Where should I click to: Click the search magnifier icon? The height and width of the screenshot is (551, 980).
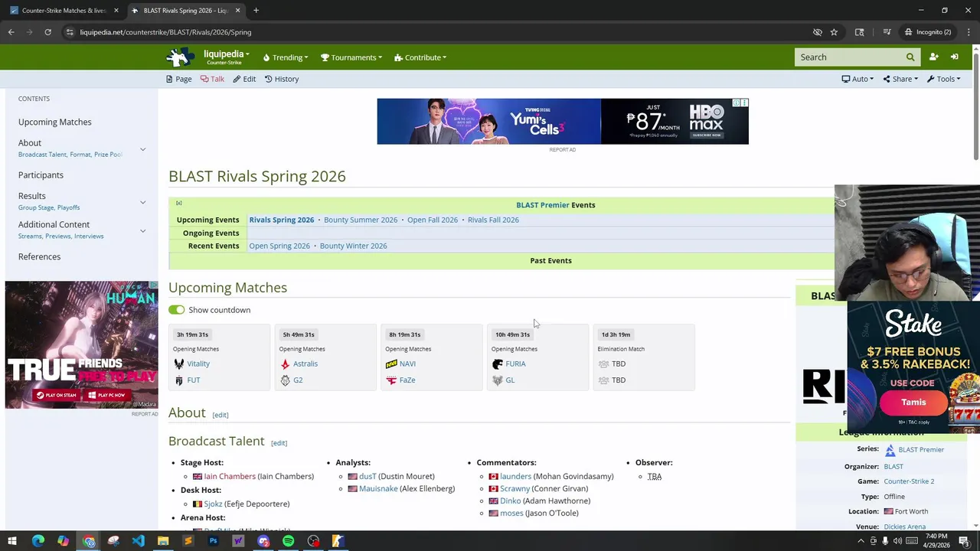click(910, 57)
